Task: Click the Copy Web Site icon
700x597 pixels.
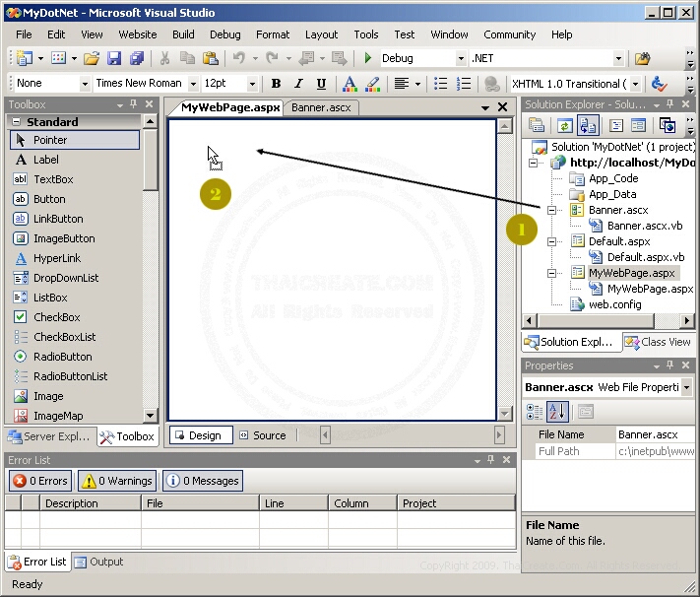Action: [x=668, y=126]
